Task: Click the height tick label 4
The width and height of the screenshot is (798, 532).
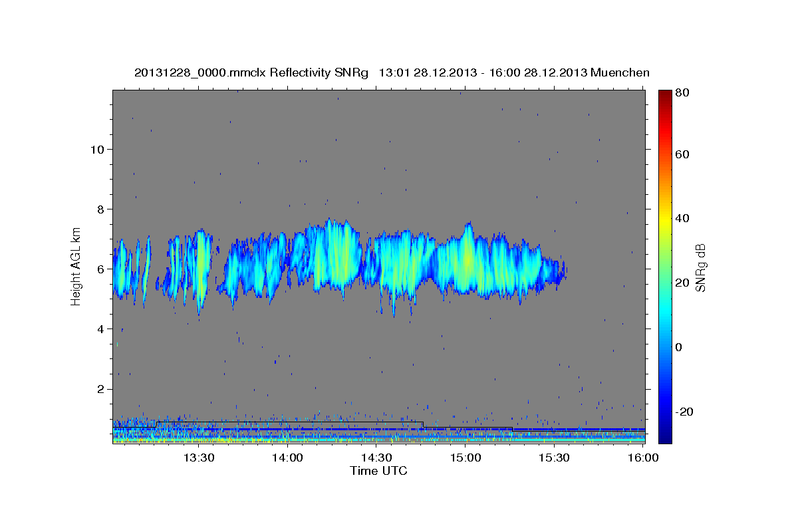Action: coord(100,329)
